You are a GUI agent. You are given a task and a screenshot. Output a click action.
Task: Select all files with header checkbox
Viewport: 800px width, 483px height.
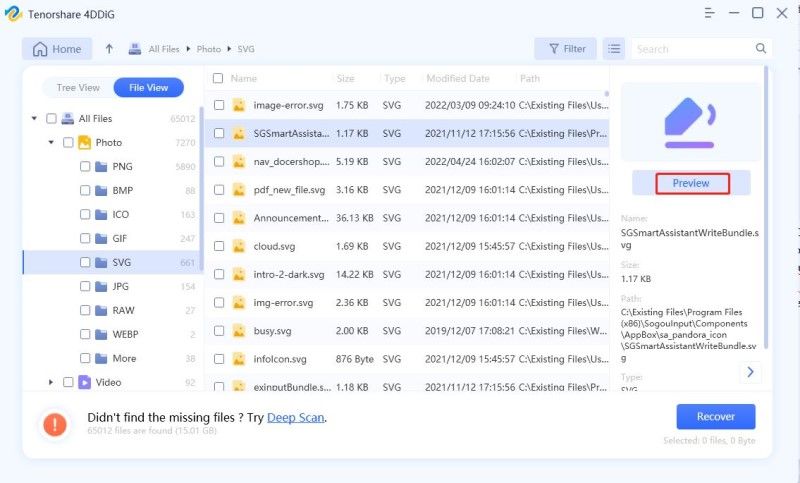(218, 78)
